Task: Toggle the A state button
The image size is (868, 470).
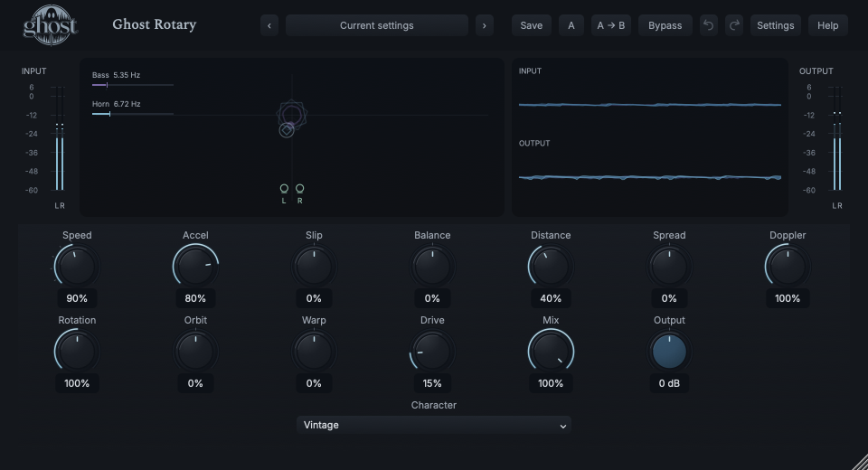Action: click(571, 25)
